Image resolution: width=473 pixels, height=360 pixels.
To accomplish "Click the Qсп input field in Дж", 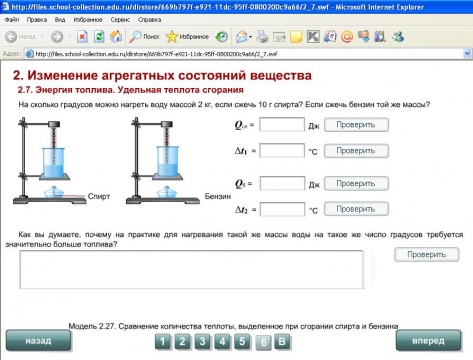I will click(x=282, y=125).
